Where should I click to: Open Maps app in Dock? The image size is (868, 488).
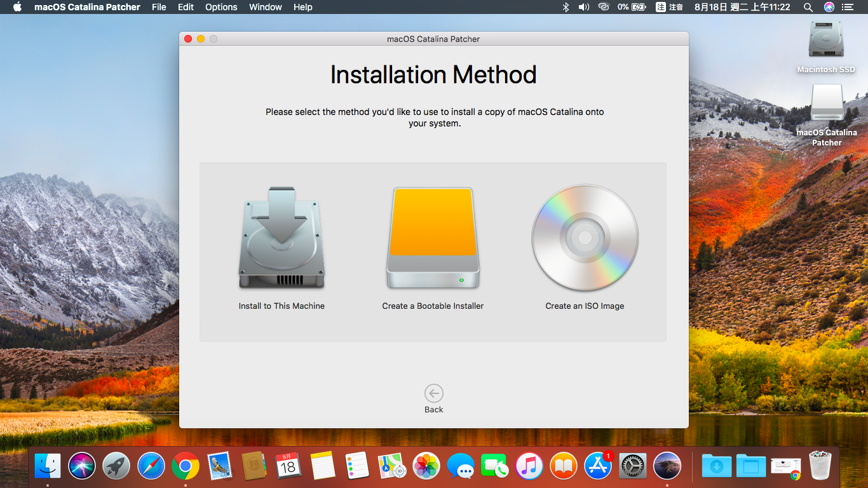pos(391,466)
